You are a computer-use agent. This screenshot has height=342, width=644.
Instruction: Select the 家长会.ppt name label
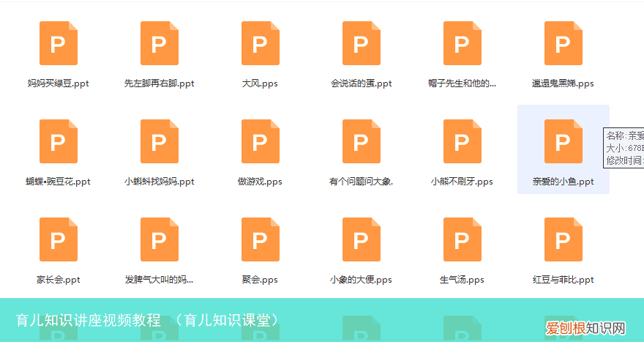pyautogui.click(x=59, y=280)
